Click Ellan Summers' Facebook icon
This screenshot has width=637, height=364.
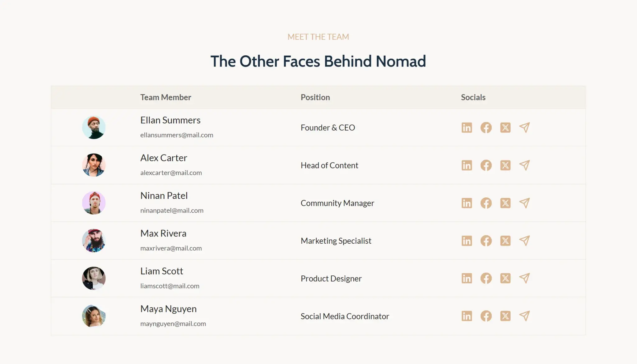486,127
